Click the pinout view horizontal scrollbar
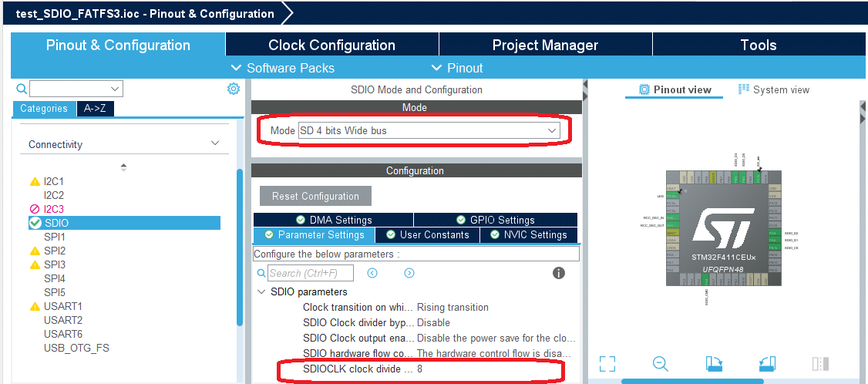Screen dimensions: 868x384 click(x=692, y=381)
